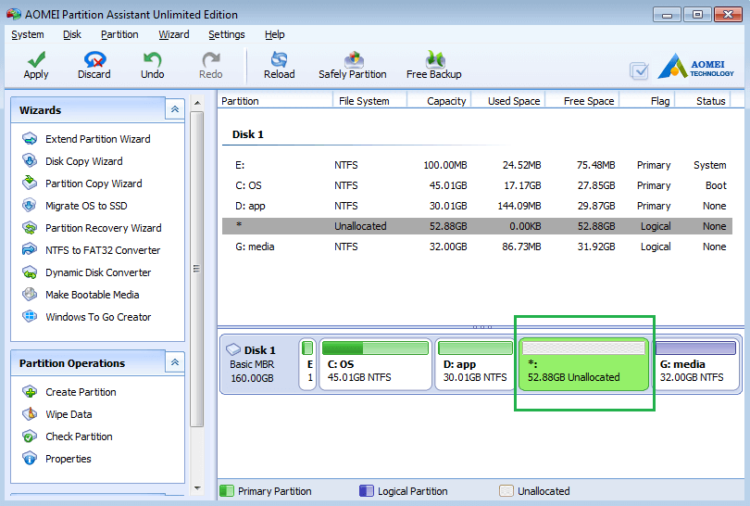Screen dimensions: 750x506
Task: Collapse the Partition Operations panel
Action: (175, 363)
